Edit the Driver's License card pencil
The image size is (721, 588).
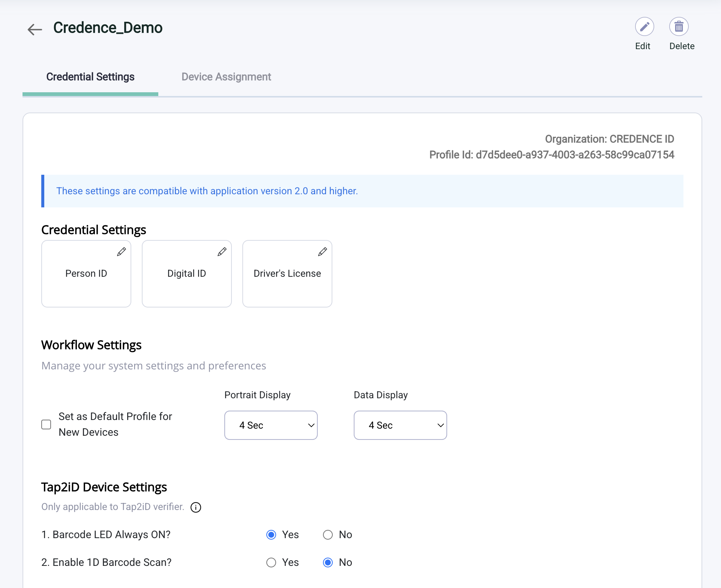322,252
